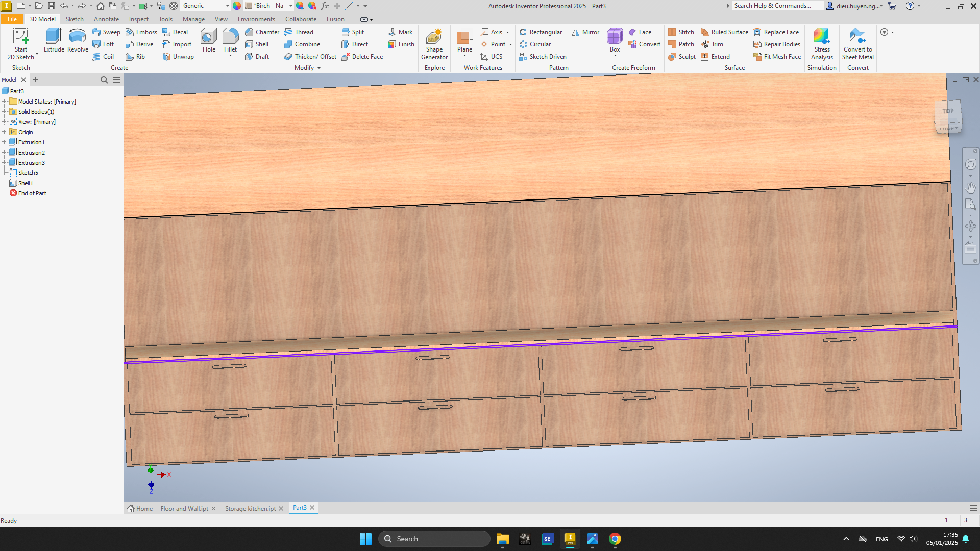Viewport: 980px width, 551px height.
Task: Switch to the Annotate tab
Action: (106, 19)
